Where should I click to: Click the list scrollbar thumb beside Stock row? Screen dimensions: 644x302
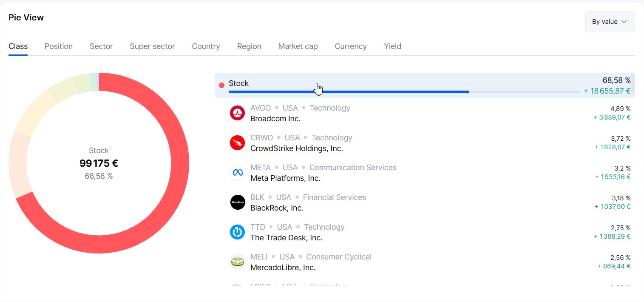(633, 83)
